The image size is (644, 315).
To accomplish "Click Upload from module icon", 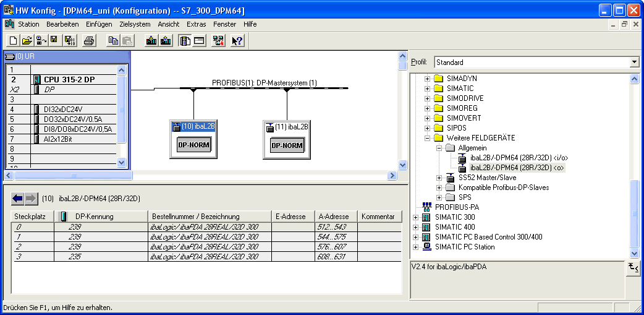I will [166, 41].
